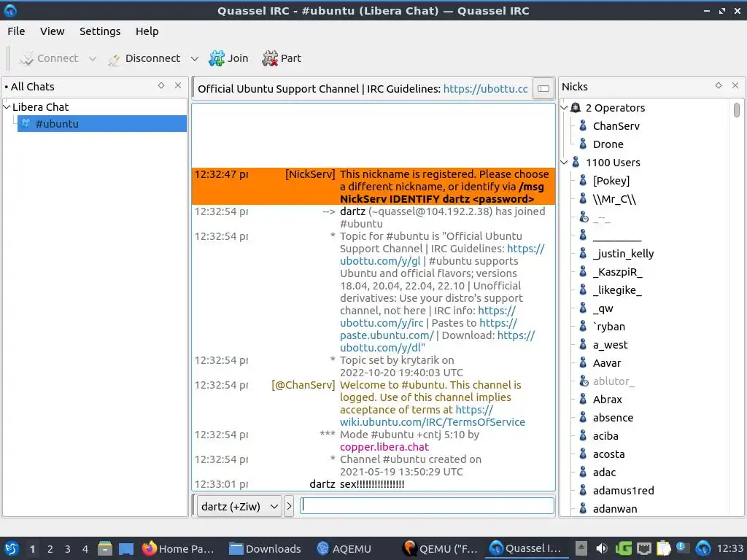Screen dimensions: 747x560
Task: Select the #ubuntu channel in All Chats
Action: coord(102,124)
